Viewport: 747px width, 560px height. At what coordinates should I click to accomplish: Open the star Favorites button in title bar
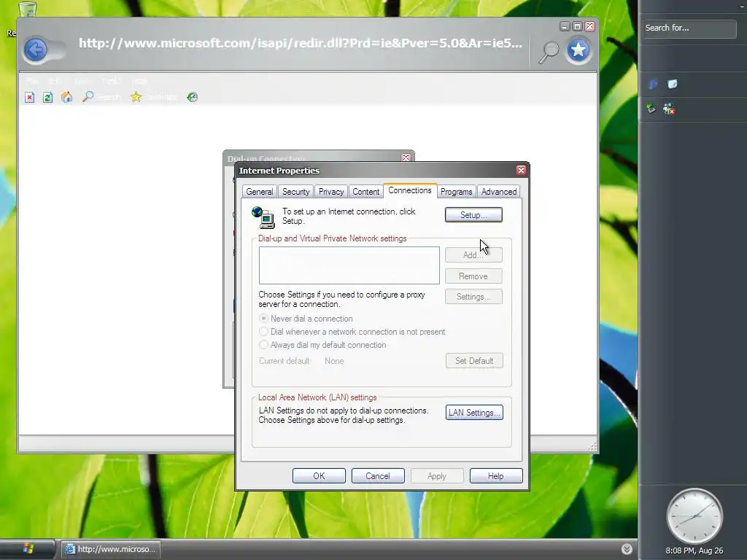pyautogui.click(x=578, y=50)
